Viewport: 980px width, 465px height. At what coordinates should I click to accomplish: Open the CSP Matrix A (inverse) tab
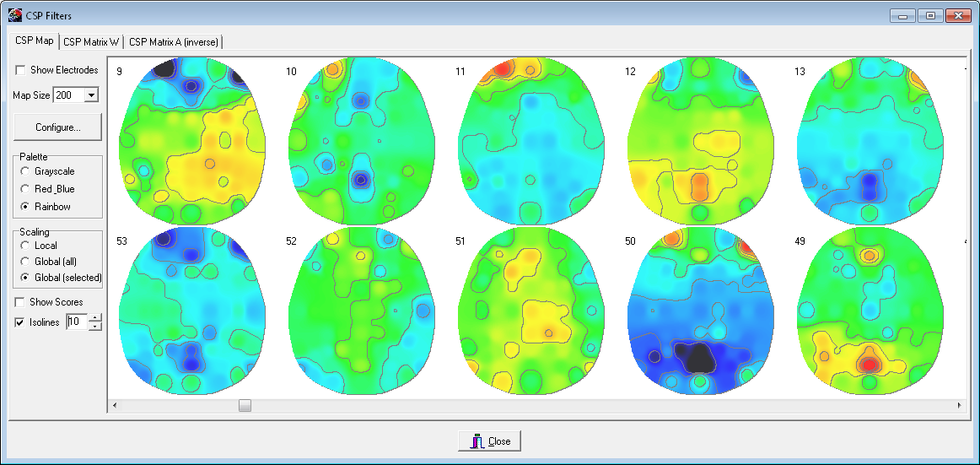pos(174,42)
